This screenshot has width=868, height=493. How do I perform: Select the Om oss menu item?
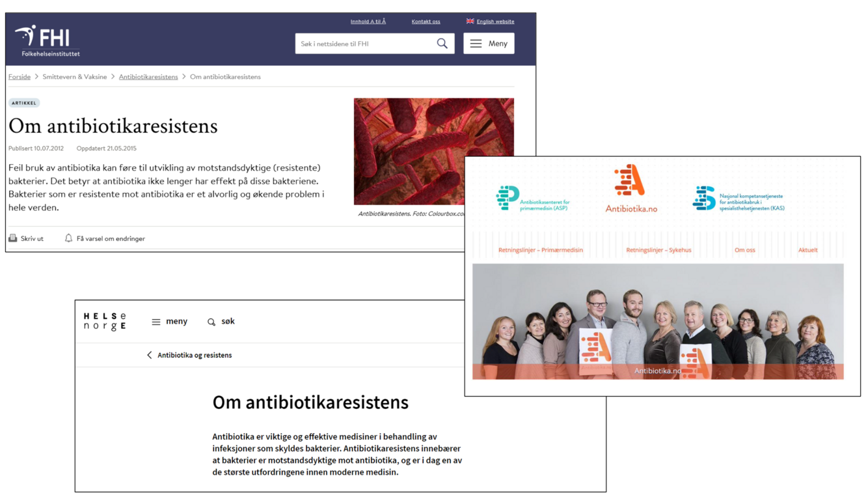[x=745, y=250]
